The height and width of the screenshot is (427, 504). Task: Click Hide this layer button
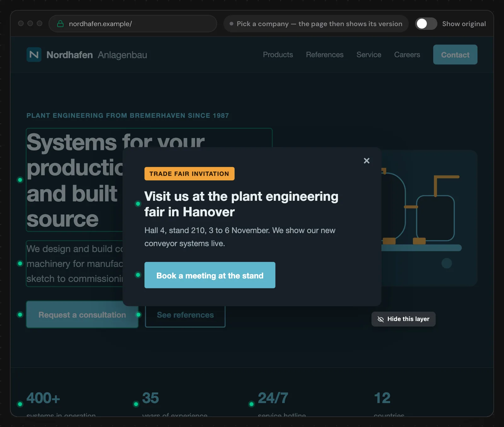[x=403, y=319]
